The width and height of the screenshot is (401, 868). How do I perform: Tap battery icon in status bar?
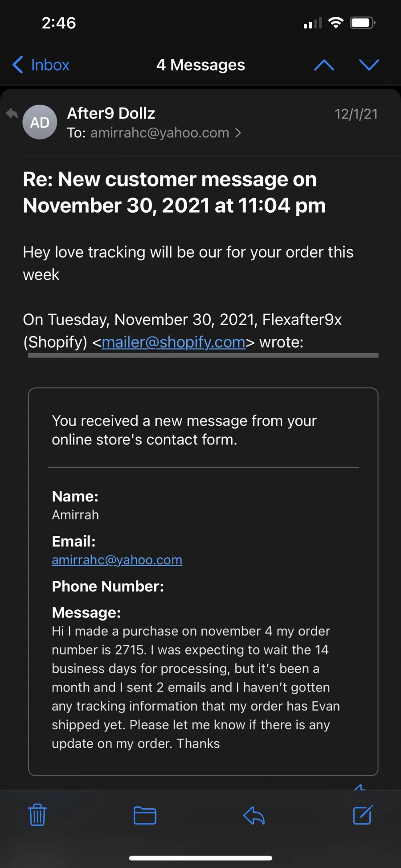[363, 23]
